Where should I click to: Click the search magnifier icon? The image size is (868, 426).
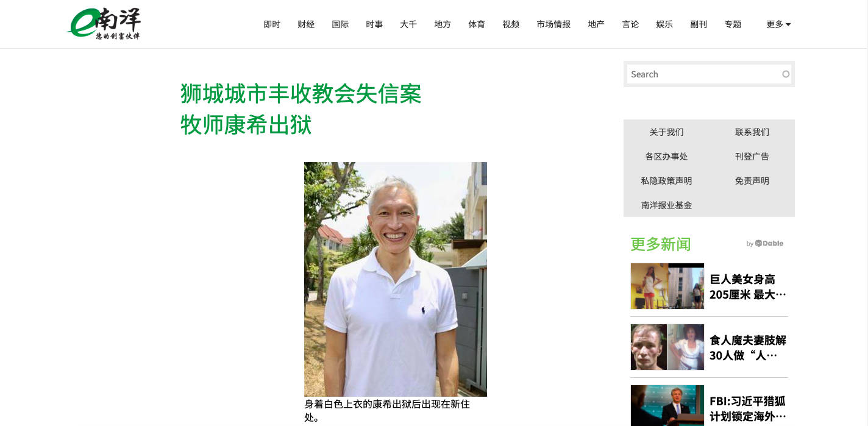[x=786, y=74]
